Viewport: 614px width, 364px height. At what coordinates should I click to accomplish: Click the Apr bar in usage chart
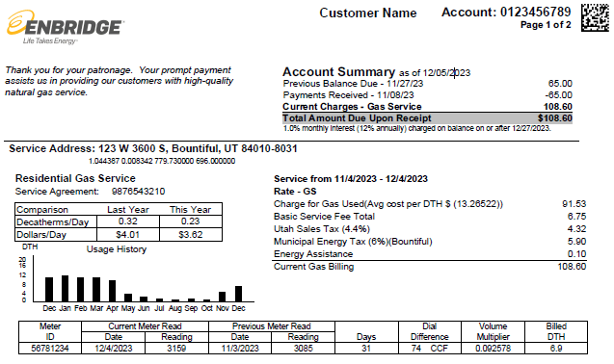click(113, 291)
